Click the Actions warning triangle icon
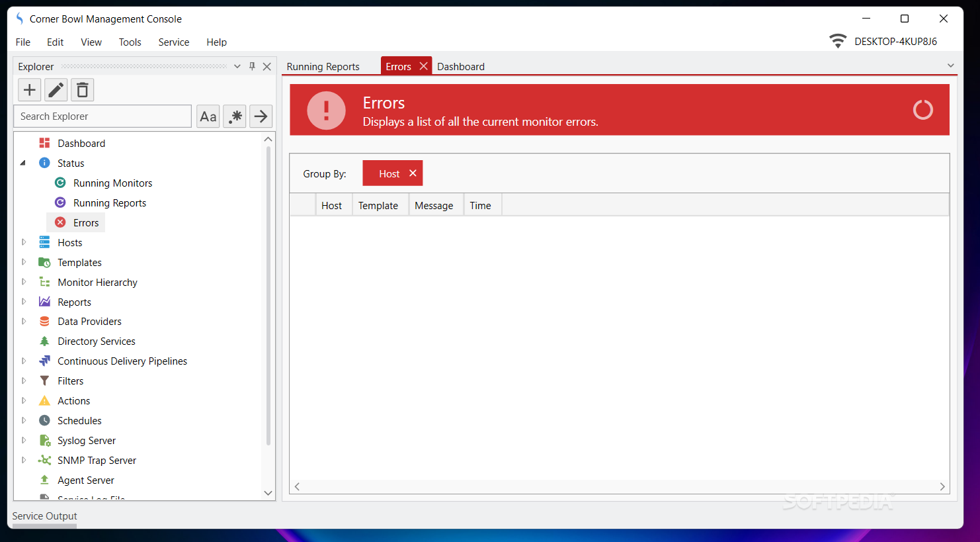Image resolution: width=980 pixels, height=542 pixels. click(44, 400)
